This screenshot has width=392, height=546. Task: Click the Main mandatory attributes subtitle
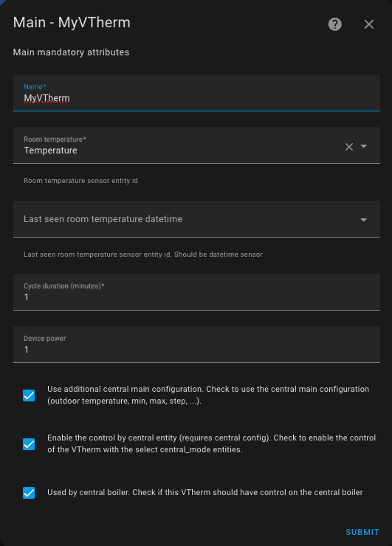[71, 52]
